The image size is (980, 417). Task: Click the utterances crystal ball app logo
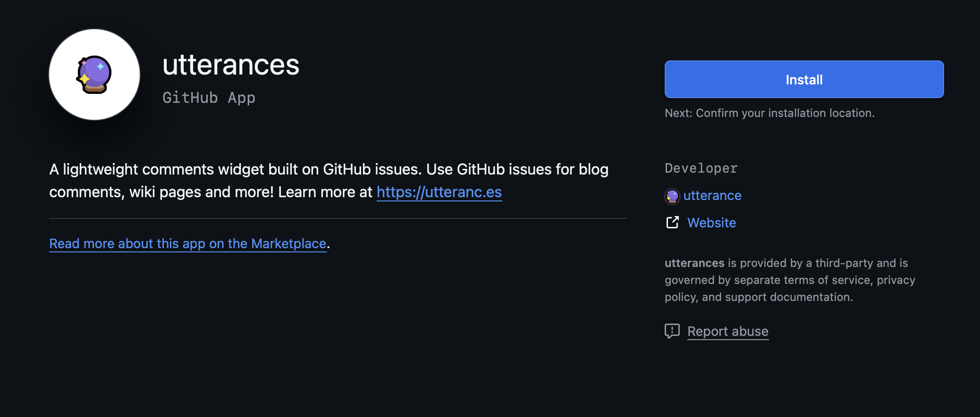pyautogui.click(x=94, y=75)
